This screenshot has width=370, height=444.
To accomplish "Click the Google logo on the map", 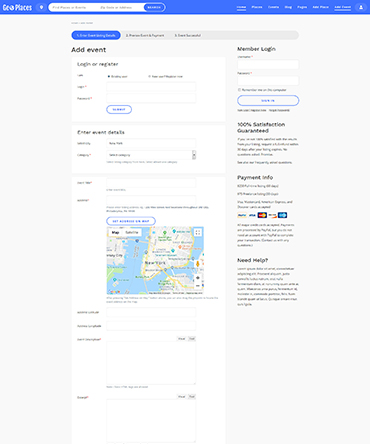I will [x=114, y=292].
